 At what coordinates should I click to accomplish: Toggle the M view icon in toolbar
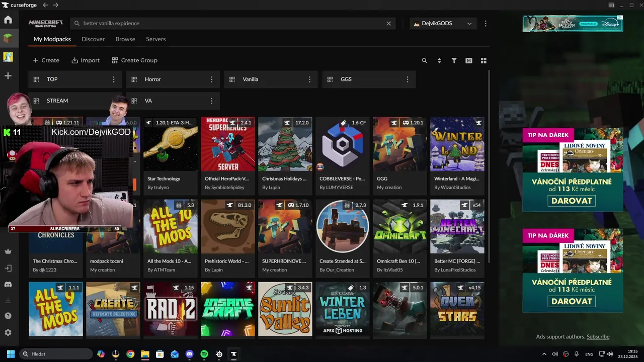[469, 60]
